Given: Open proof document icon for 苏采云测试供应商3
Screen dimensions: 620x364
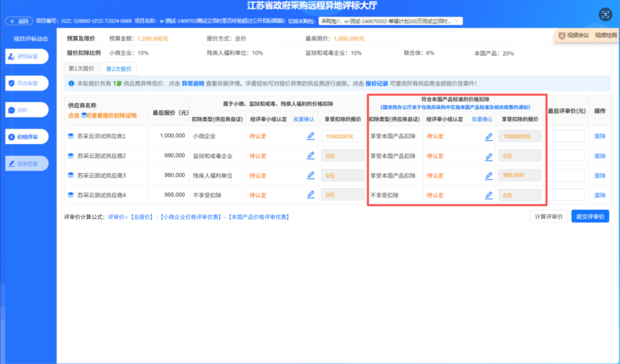Looking at the screenshot, I should (x=71, y=176).
